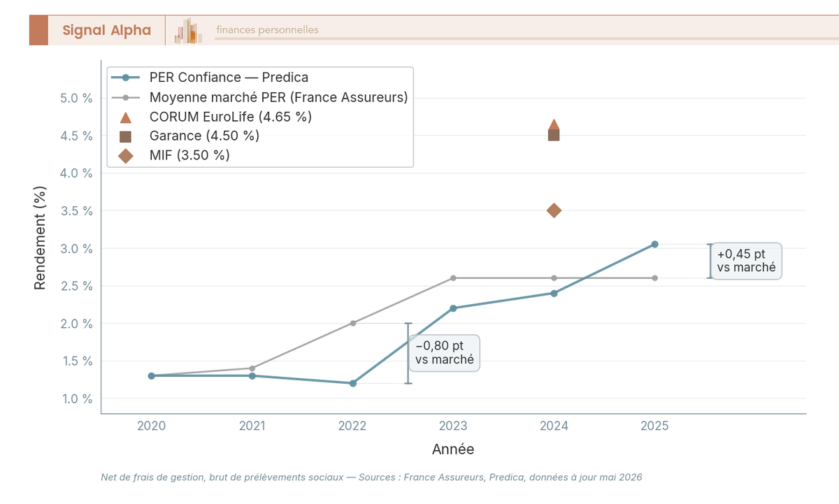
Task: Click the CORUM triangle marker at 2024
Action: pos(554,124)
